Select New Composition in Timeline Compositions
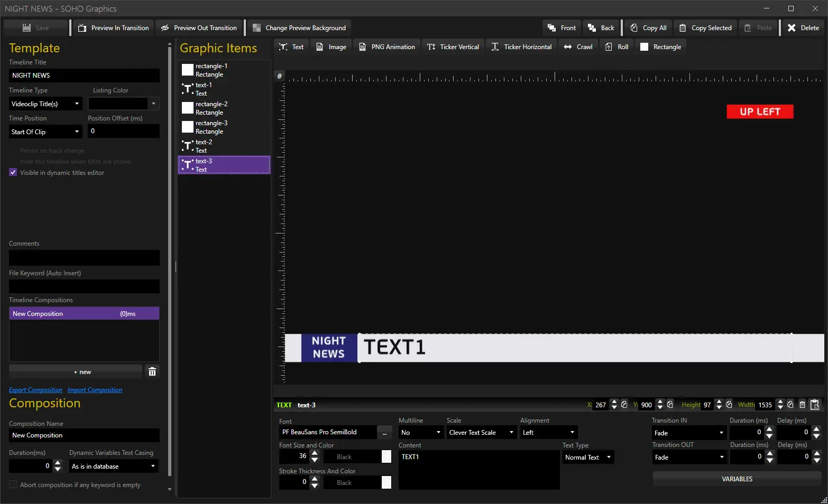 84,314
